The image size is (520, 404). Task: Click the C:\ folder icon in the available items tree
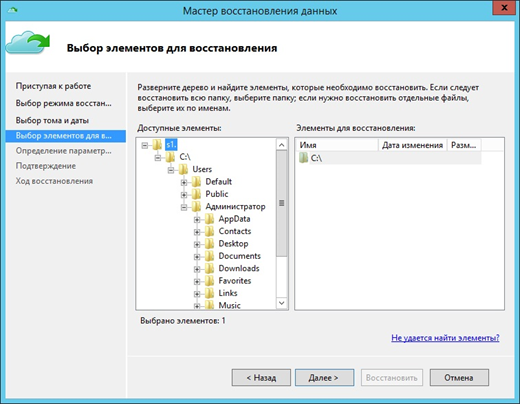coord(170,157)
